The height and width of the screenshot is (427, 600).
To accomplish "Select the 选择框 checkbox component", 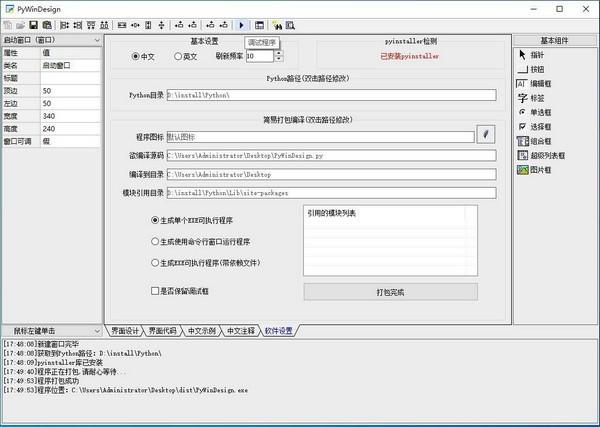I will pyautogui.click(x=534, y=127).
